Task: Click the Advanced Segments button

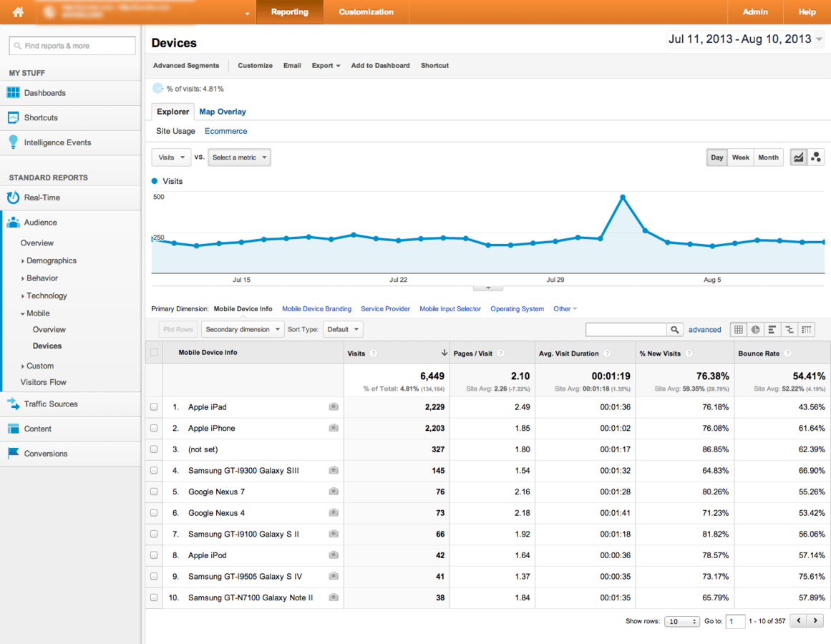Action: (x=186, y=66)
